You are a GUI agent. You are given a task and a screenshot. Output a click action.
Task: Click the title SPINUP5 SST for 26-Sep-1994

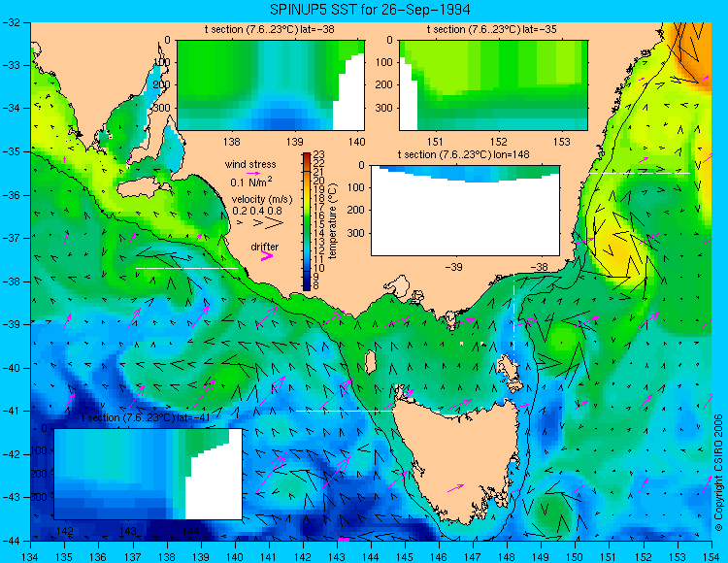point(370,9)
